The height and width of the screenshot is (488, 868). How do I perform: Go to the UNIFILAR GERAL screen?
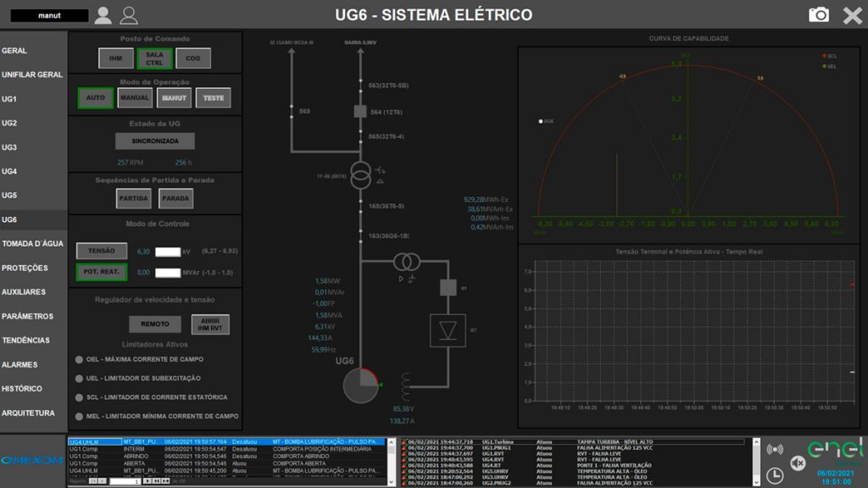click(x=32, y=75)
